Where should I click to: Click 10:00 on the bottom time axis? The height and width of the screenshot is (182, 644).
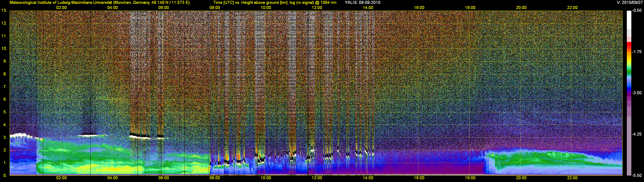point(266,178)
